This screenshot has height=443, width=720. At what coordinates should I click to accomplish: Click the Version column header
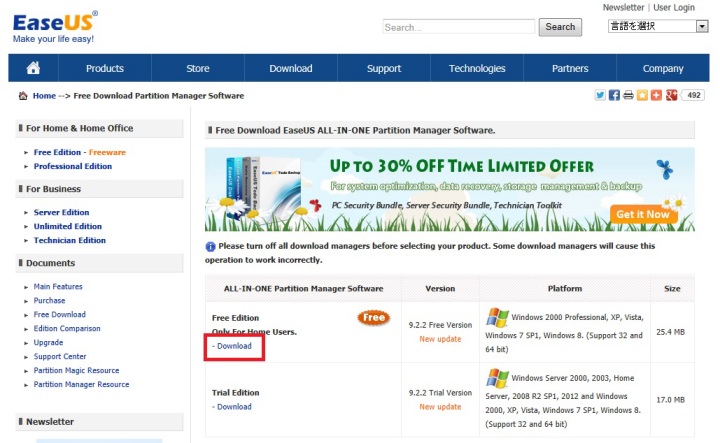(x=440, y=288)
